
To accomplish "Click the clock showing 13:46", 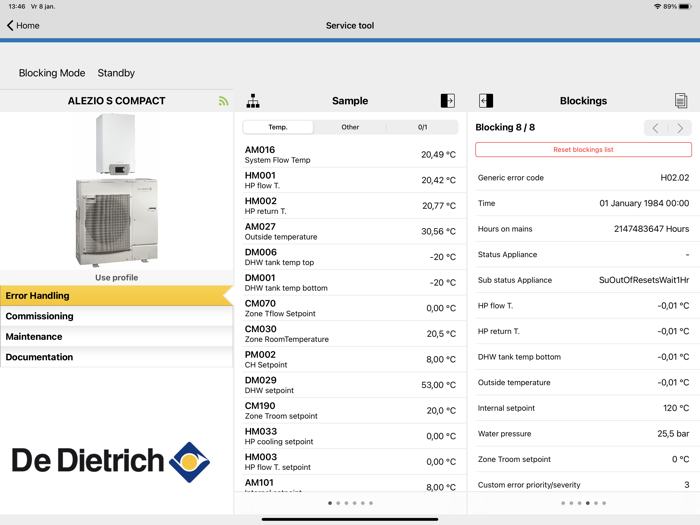I will pyautogui.click(x=17, y=6).
